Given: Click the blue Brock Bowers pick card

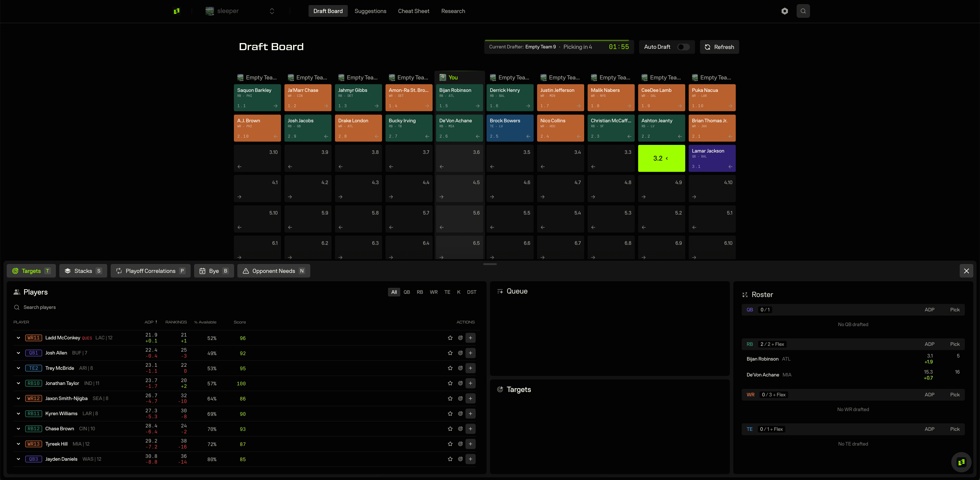Looking at the screenshot, I should click(510, 128).
